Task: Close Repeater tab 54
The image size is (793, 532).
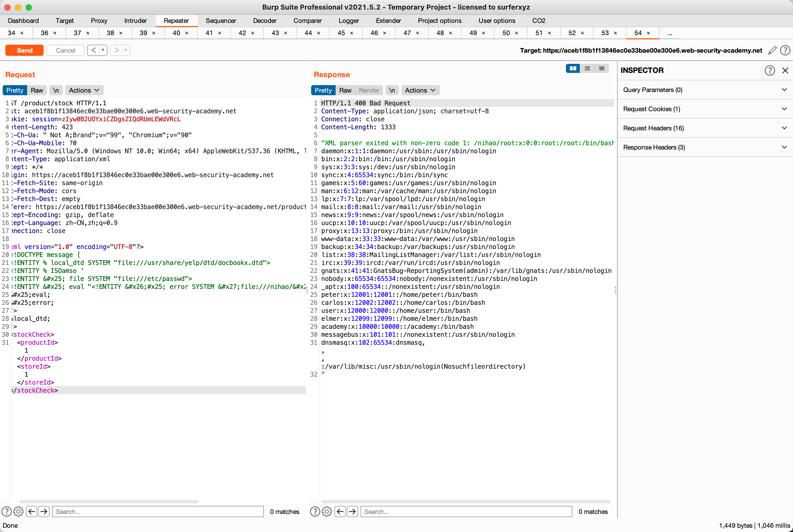Action: [648, 33]
